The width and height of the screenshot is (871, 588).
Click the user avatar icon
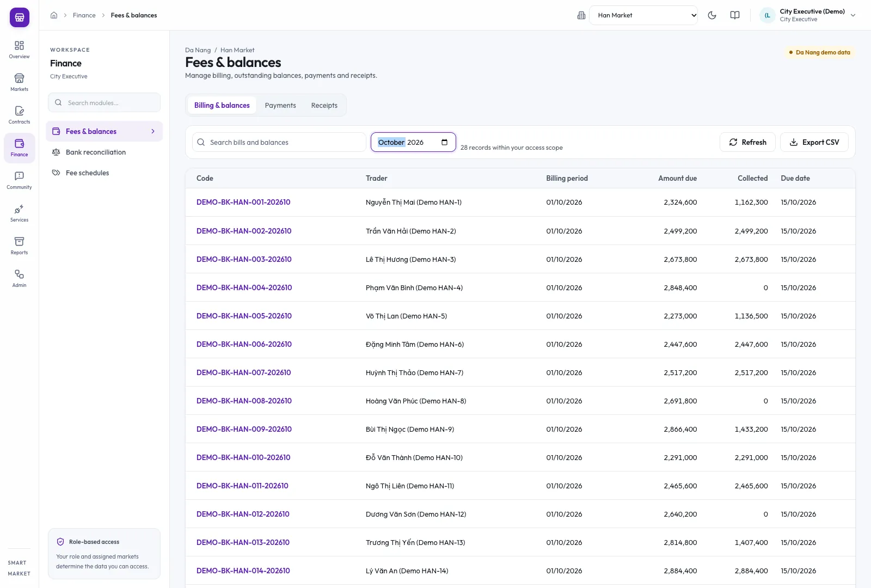pos(767,15)
